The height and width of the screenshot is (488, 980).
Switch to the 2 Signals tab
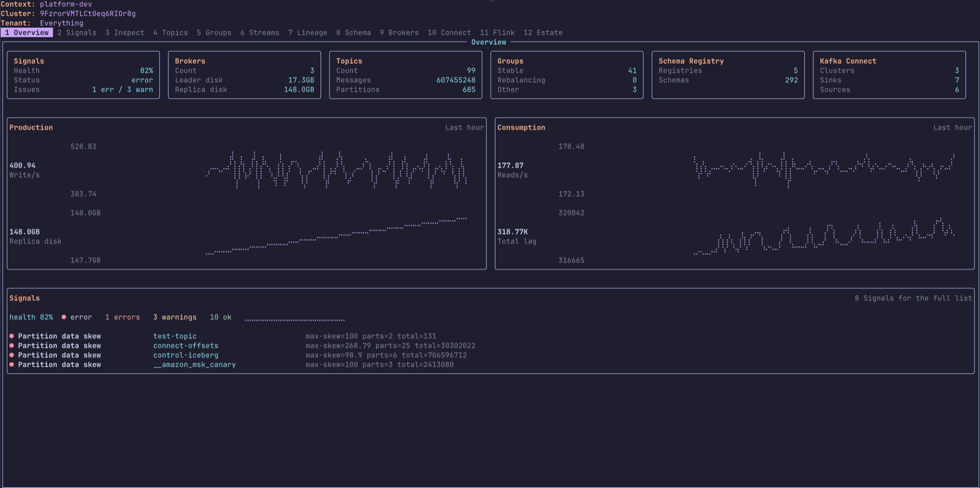[x=77, y=32]
